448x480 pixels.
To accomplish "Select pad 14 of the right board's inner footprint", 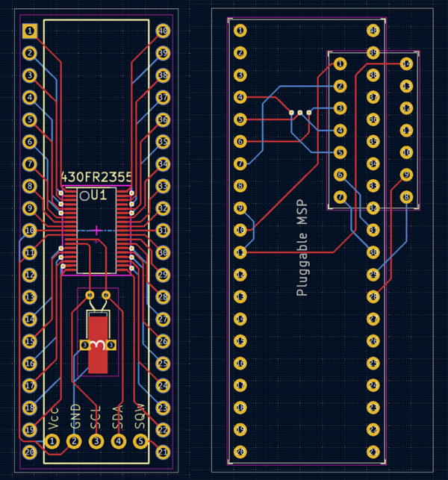I will pos(406,64).
